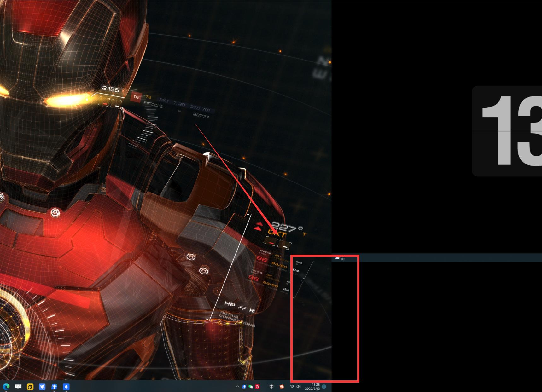Open the Sogou input method icon
Screen dimensions: 542x392
282,387
